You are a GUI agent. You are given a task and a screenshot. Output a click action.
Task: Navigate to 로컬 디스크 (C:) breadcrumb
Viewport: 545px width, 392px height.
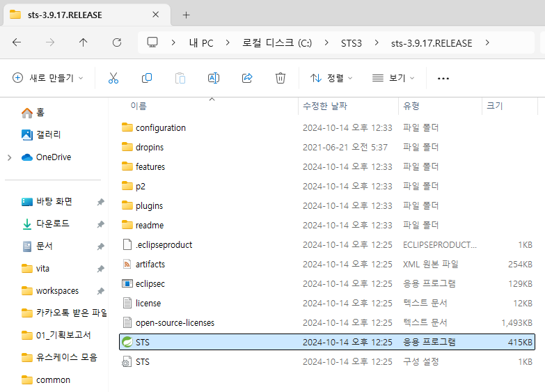[277, 43]
